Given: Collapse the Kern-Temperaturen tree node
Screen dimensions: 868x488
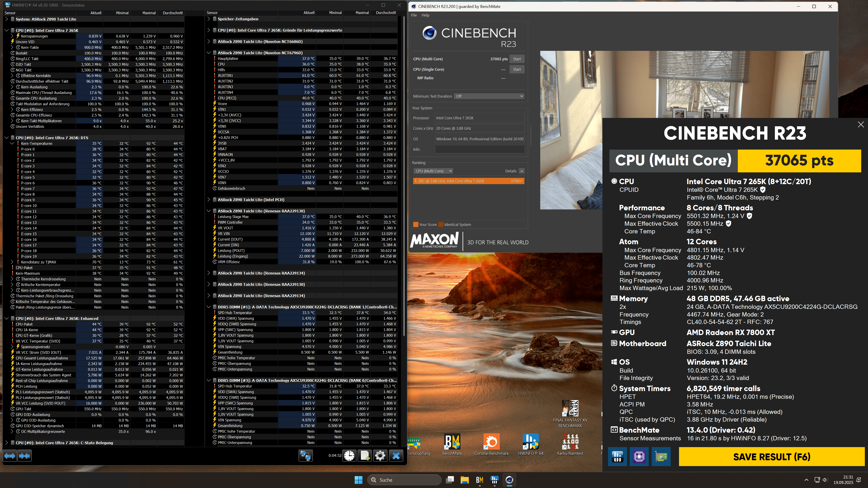Looking at the screenshot, I should 12,143.
